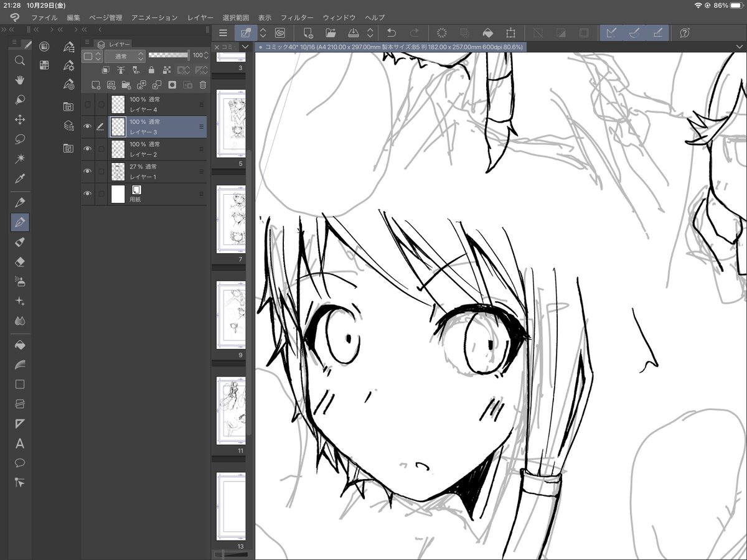Click New layer folder icon
Screen dimensions: 747x560
[x=126, y=85]
